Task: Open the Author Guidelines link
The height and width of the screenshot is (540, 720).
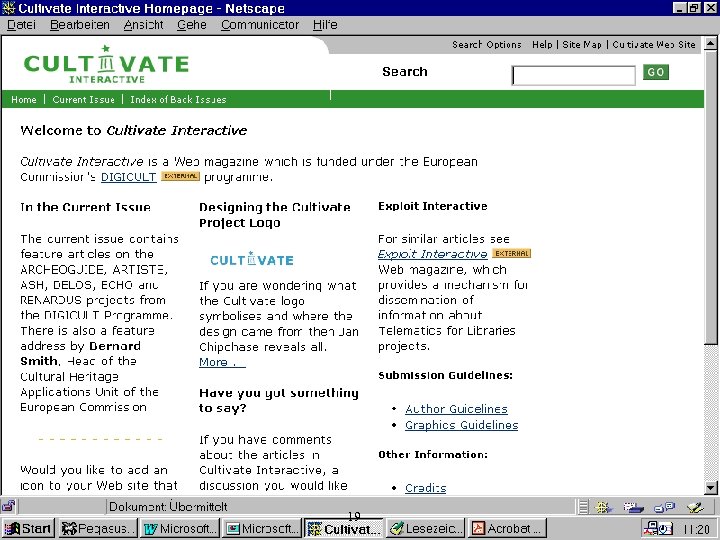Action: [x=456, y=409]
